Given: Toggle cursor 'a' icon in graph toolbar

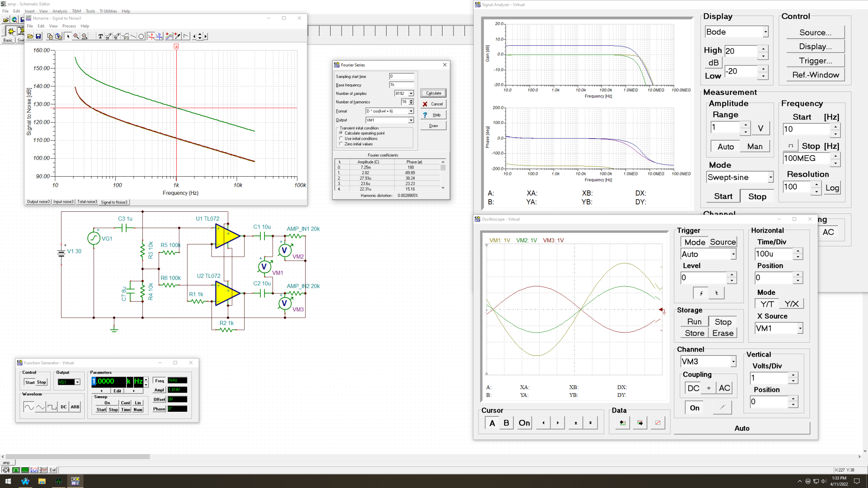Looking at the screenshot, I should pos(151,36).
